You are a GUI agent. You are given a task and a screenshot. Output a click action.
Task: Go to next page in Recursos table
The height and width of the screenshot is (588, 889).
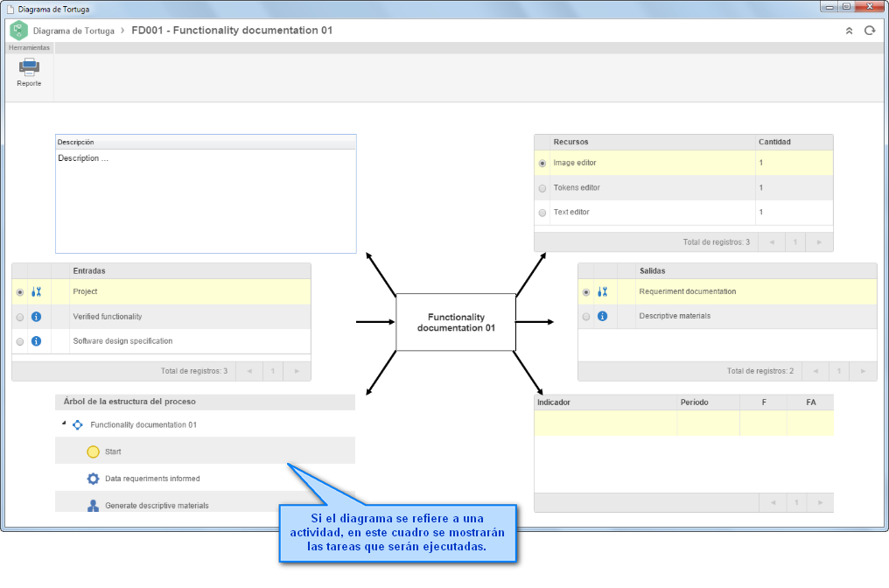click(819, 242)
